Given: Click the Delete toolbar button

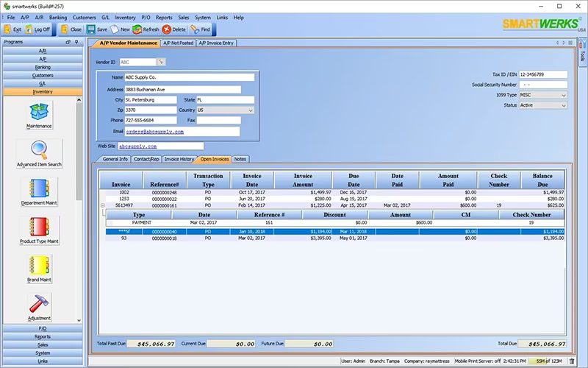Looking at the screenshot, I should pos(174,29).
